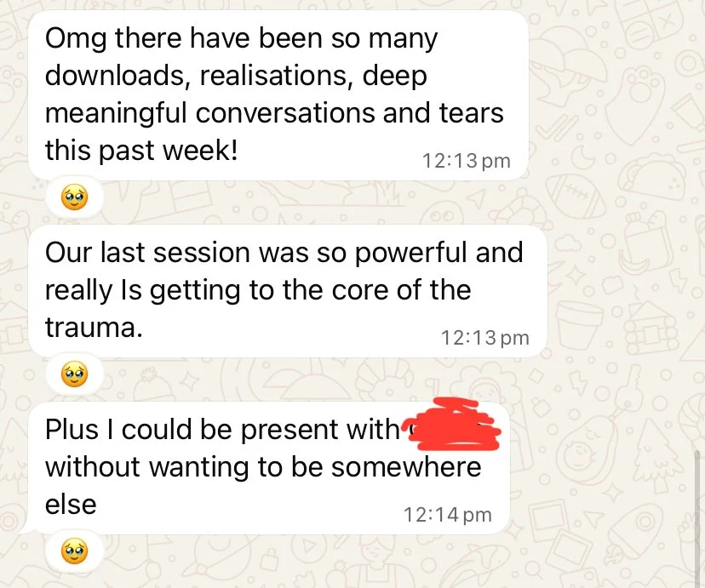
Task: Click the 12:13 pm timestamp beside 'this past week!'
Action: [467, 161]
